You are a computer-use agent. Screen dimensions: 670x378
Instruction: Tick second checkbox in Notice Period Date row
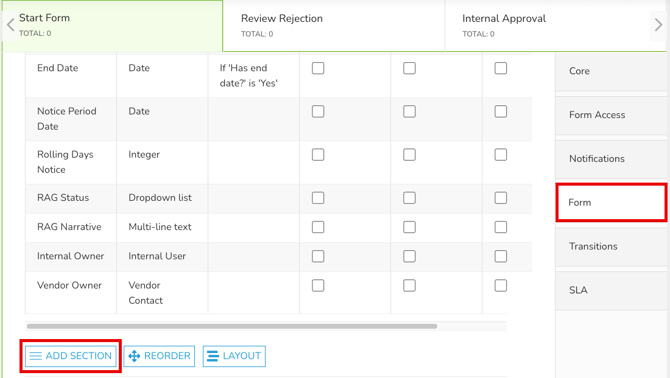[x=409, y=111]
